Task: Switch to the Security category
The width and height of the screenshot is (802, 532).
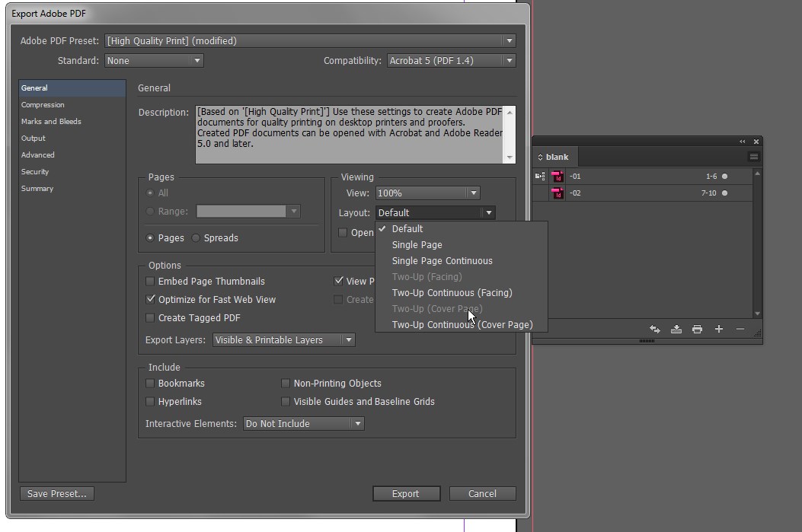Action: [72, 172]
